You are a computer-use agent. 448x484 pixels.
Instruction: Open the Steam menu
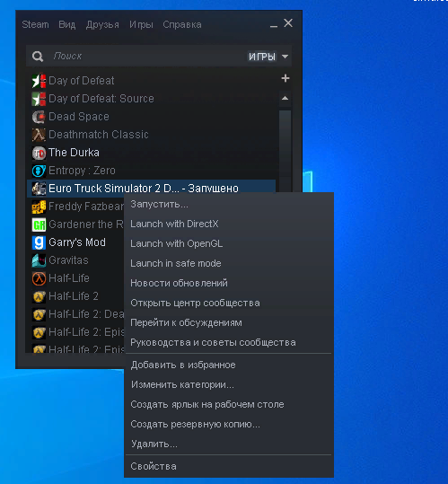(x=35, y=24)
